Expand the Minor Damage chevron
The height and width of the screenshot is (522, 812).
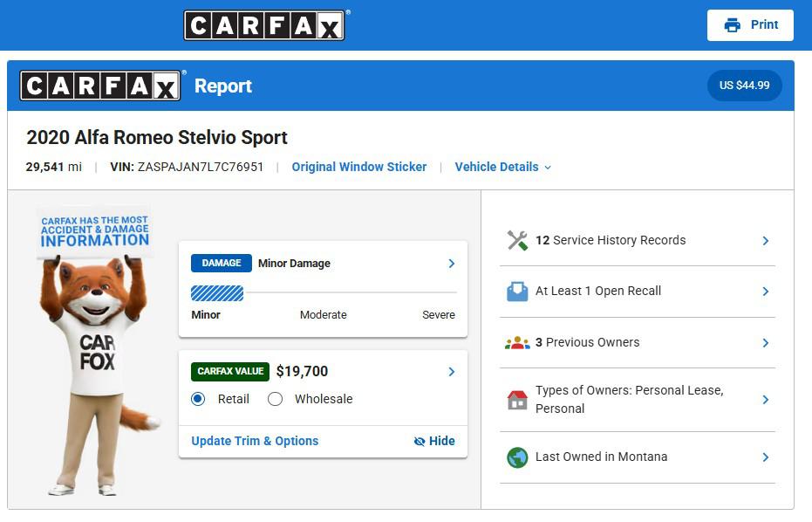coord(452,264)
